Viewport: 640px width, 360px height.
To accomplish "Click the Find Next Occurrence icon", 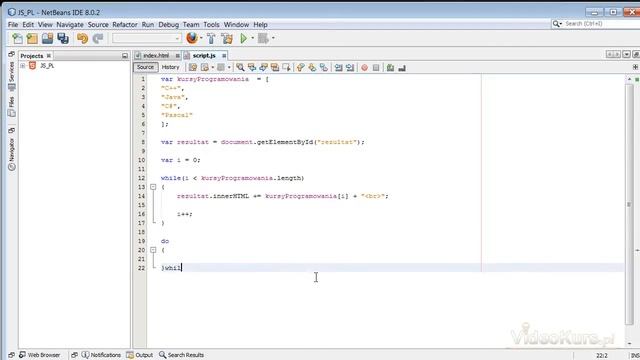I will [263, 67].
